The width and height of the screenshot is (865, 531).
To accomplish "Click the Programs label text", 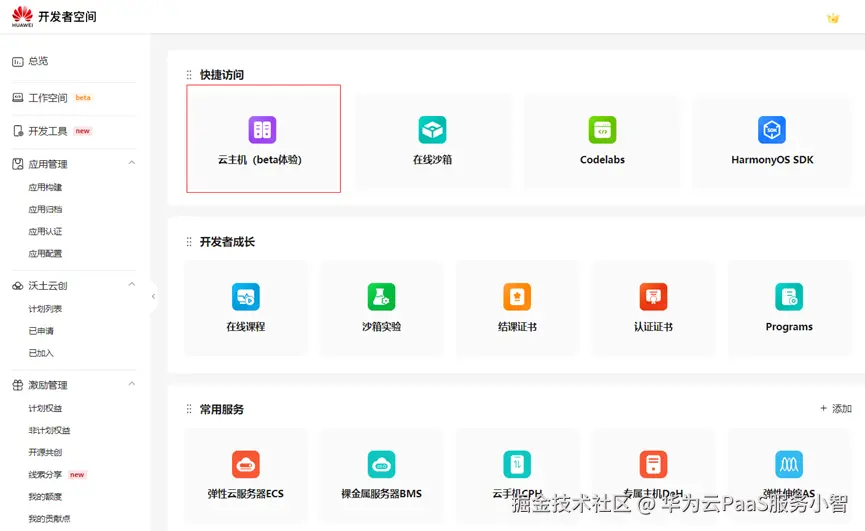I will [x=789, y=326].
